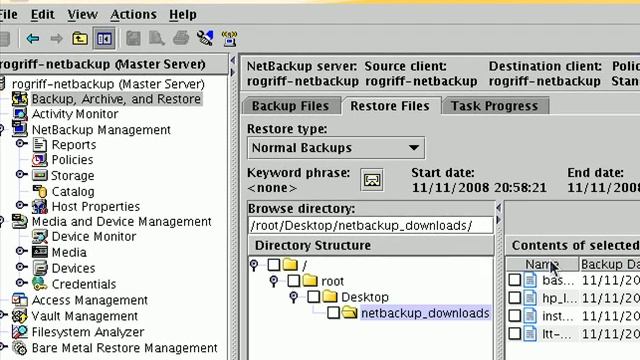Collapse the / directory node

254,265
